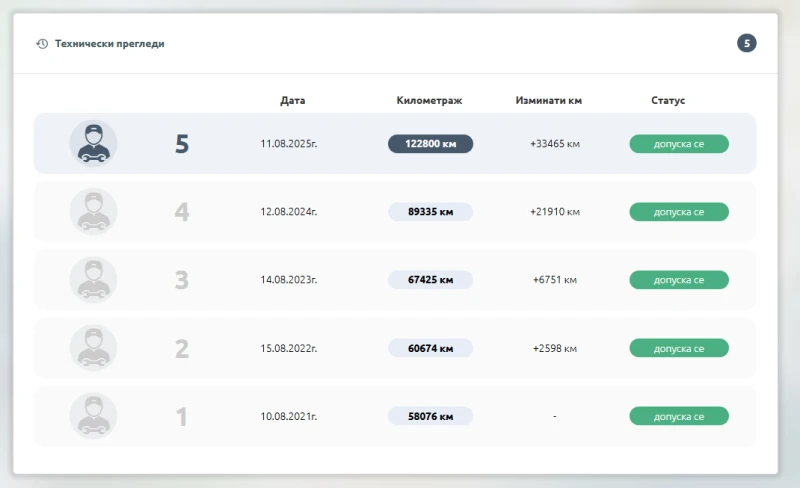This screenshot has height=488, width=800.
Task: Click the 60674 км mileage pill
Action: click(x=430, y=348)
